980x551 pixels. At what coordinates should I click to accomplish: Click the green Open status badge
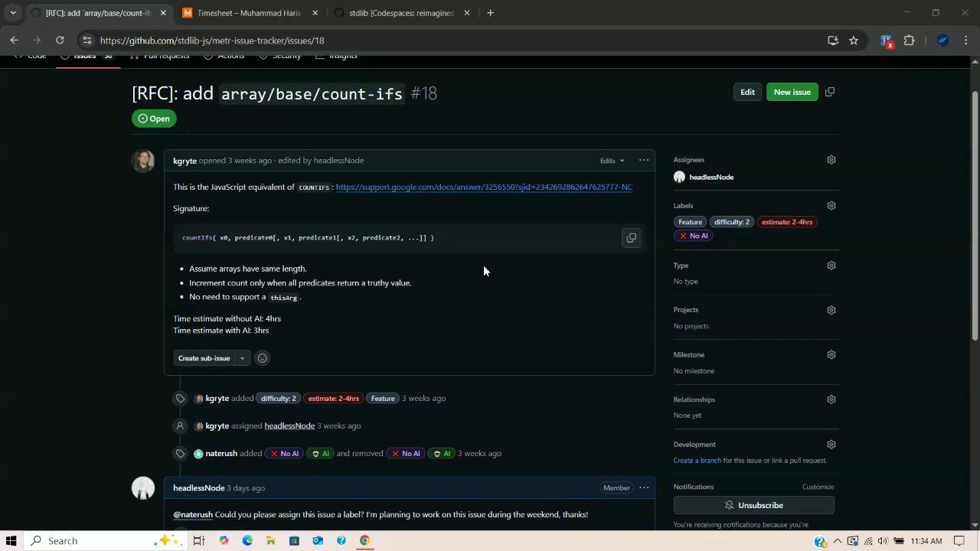154,119
